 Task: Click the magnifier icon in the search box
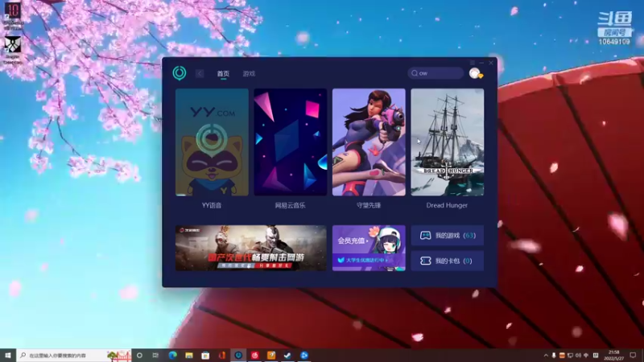(x=415, y=73)
